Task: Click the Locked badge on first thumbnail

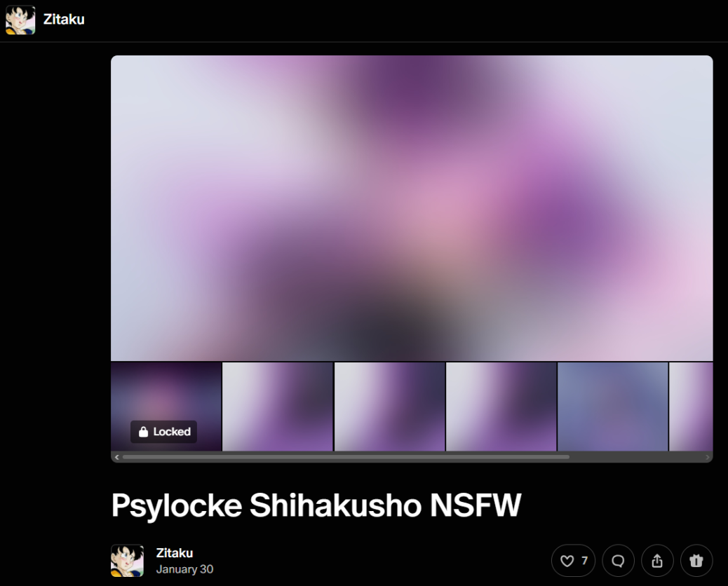Action: coord(164,432)
